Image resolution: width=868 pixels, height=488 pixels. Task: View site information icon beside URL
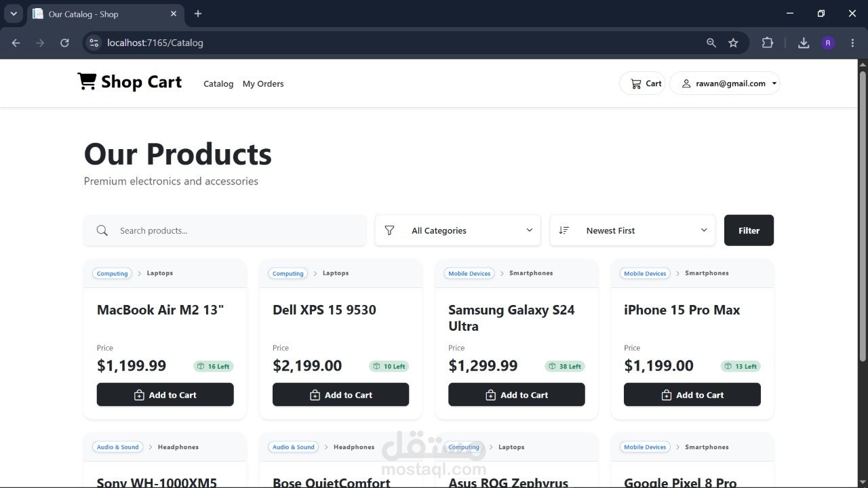(x=95, y=43)
